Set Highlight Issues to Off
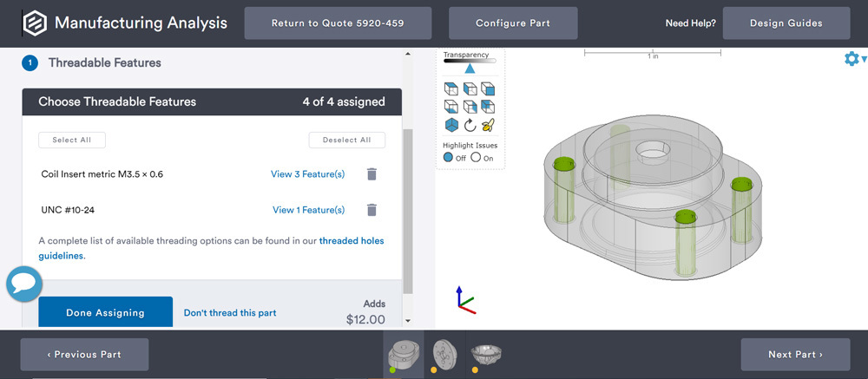 (449, 158)
